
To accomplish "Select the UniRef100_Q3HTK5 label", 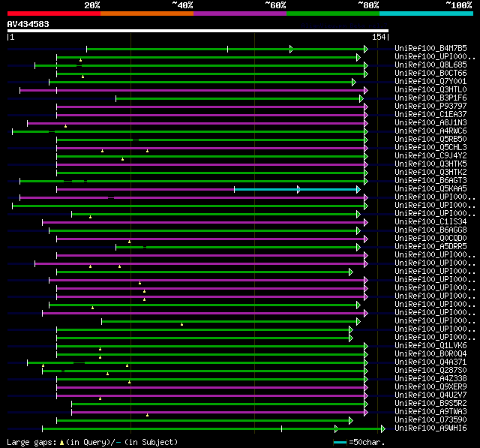I will [430, 164].
